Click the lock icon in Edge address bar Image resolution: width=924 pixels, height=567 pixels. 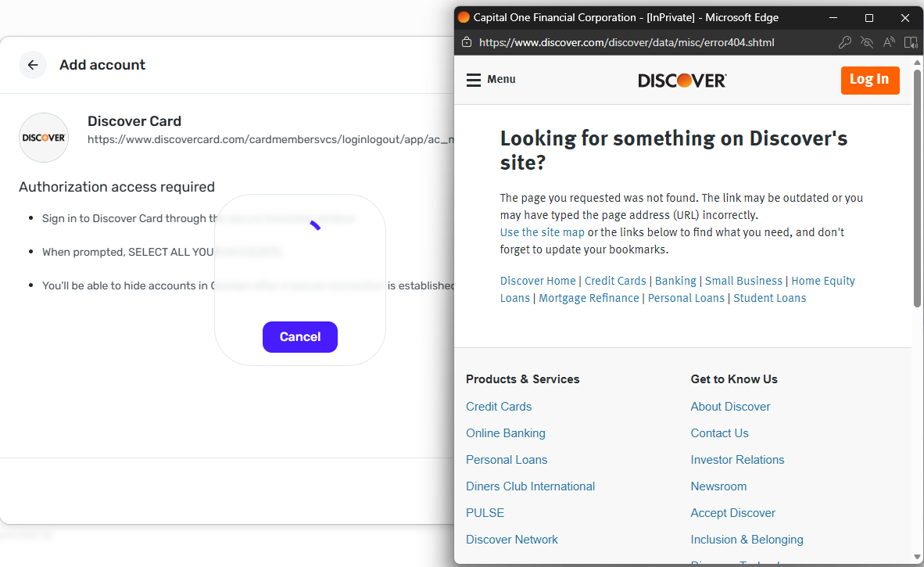tap(467, 42)
